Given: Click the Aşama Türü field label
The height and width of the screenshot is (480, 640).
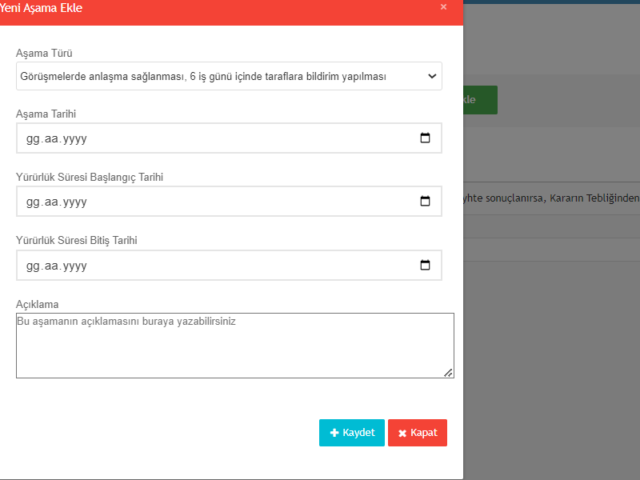Looking at the screenshot, I should point(45,53).
